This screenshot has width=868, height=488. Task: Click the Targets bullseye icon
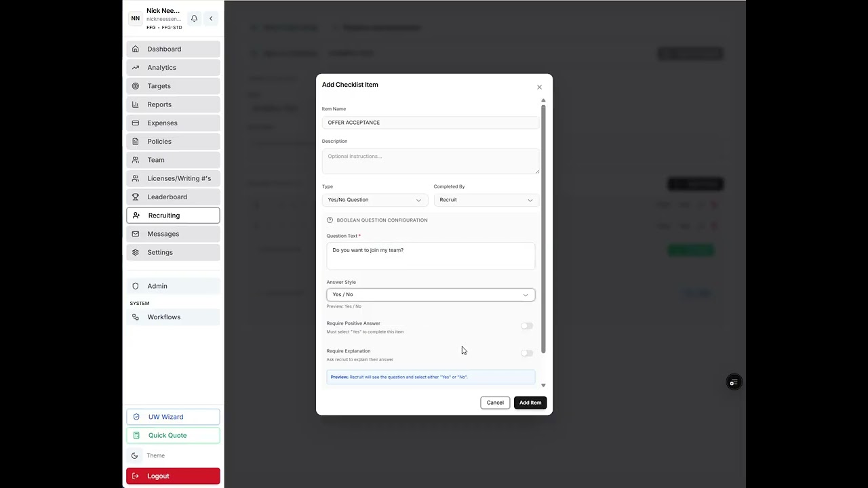click(x=136, y=86)
